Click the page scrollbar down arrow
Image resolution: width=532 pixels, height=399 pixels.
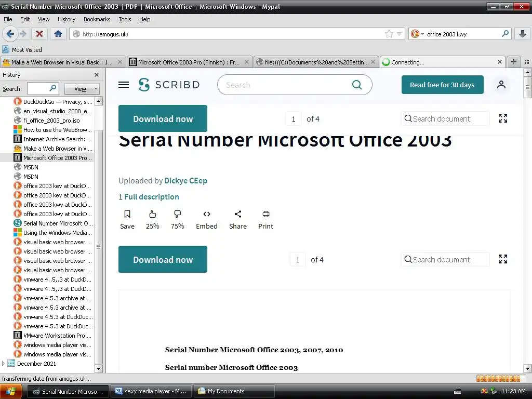(527, 368)
